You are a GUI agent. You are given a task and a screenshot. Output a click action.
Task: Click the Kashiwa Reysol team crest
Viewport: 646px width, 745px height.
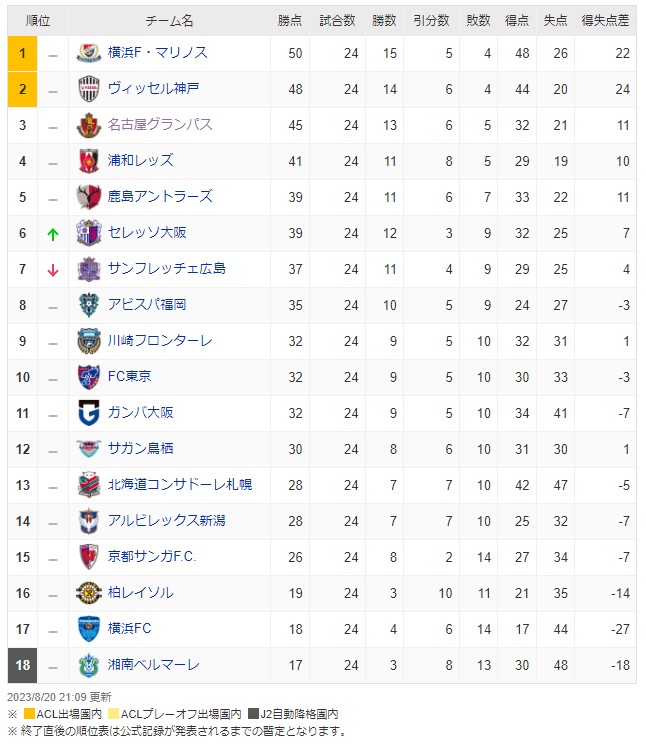click(x=89, y=593)
